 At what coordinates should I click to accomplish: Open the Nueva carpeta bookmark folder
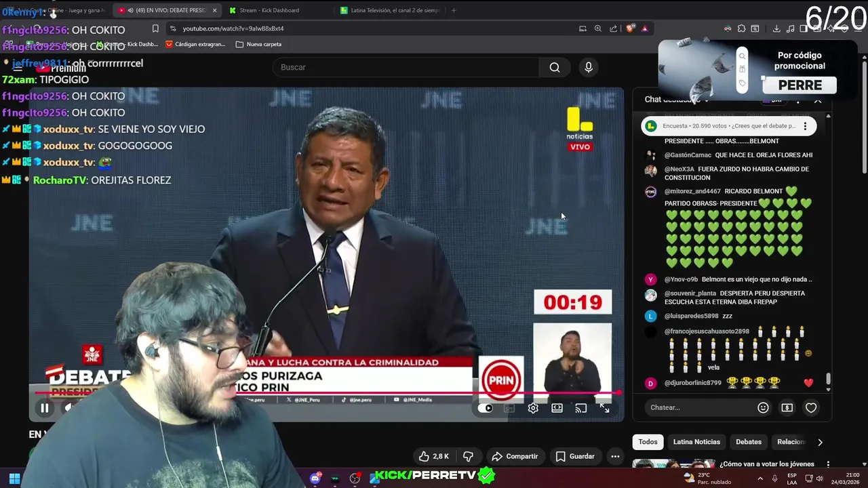click(258, 44)
